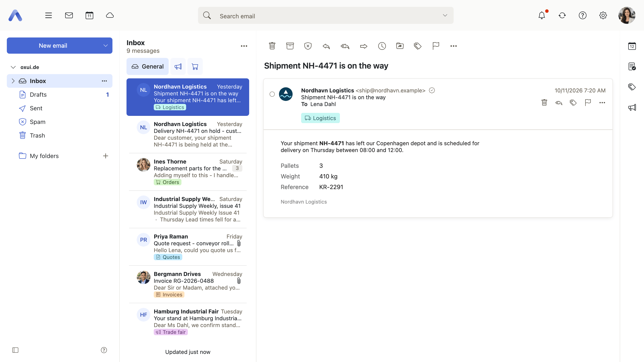Viewport: 644px width, 362px height.
Task: Open the main hamburger menu
Action: [x=49, y=16]
